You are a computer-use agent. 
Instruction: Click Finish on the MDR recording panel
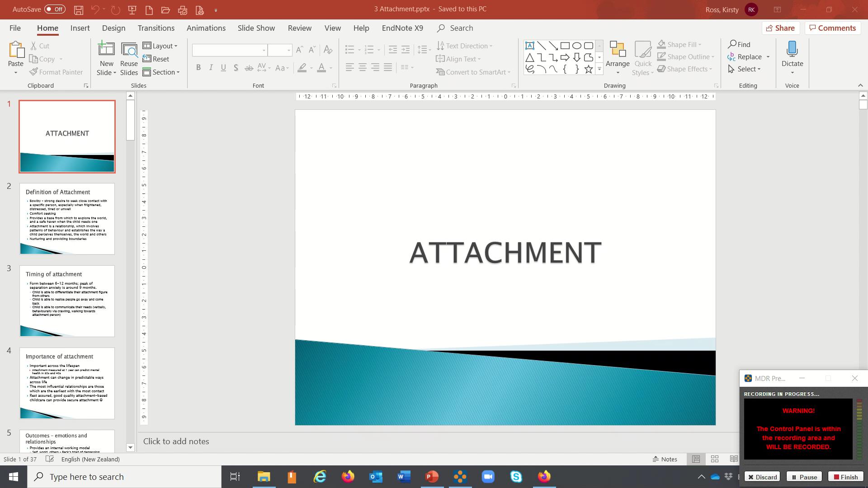[845, 477]
